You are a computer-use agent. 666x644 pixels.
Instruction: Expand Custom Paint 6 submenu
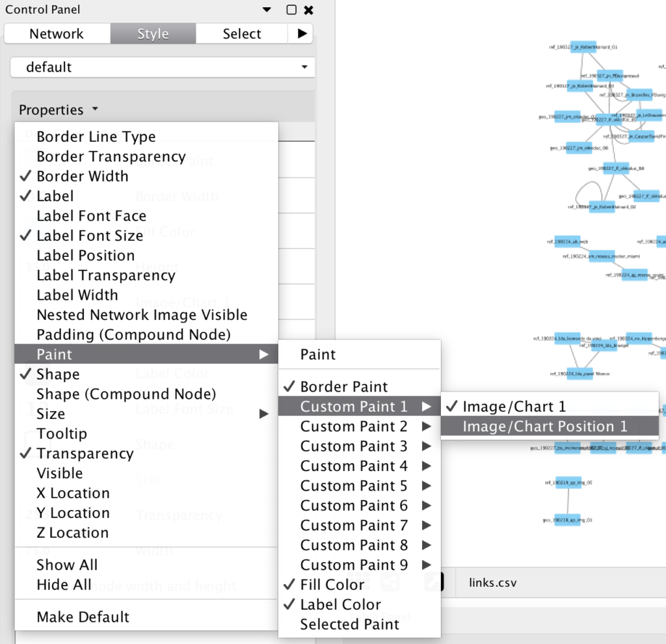point(359,505)
